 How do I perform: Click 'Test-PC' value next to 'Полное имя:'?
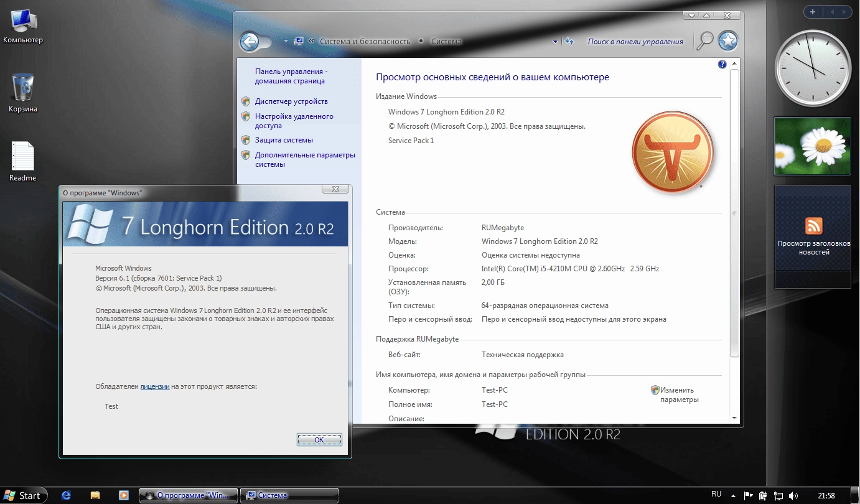click(495, 404)
